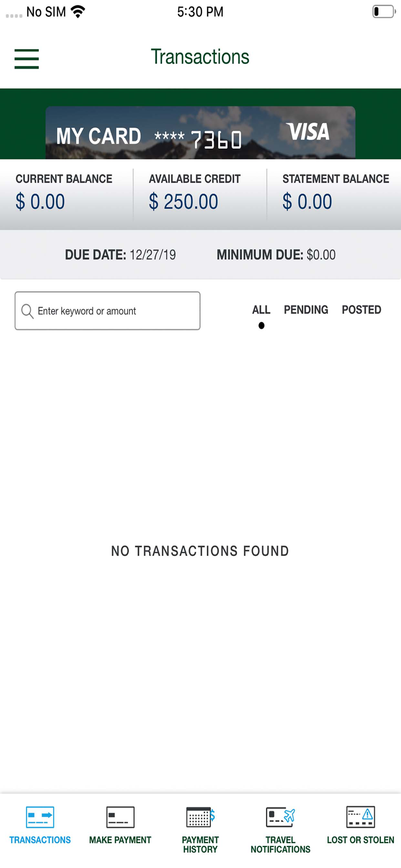This screenshot has width=401, height=868.
Task: Tap the Available Credit $250.00 value
Action: pos(184,202)
